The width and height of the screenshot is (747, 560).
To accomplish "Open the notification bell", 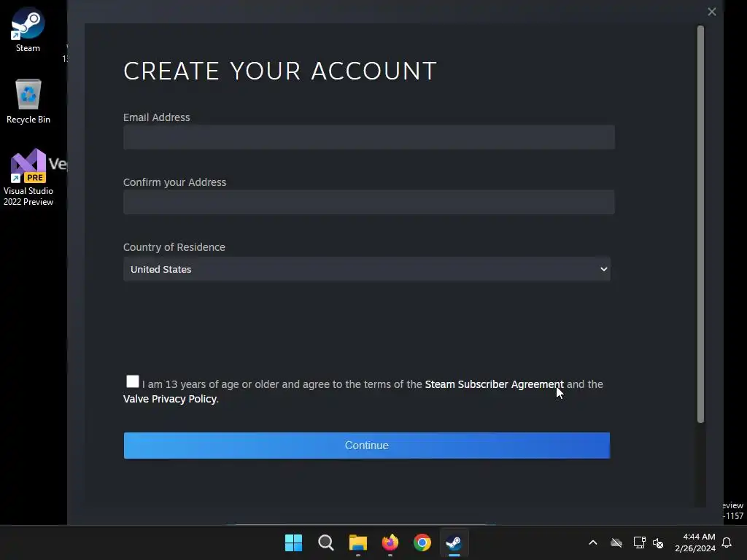I will coord(727,542).
